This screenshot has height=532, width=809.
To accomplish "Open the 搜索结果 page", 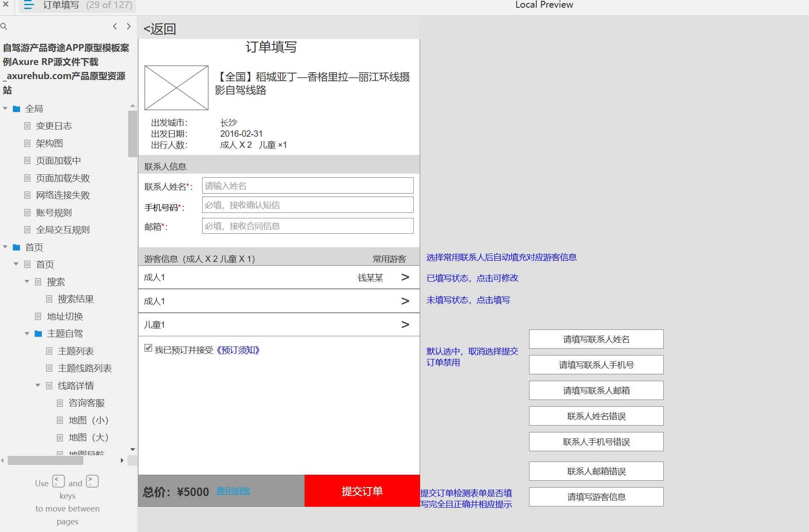I will click(76, 299).
